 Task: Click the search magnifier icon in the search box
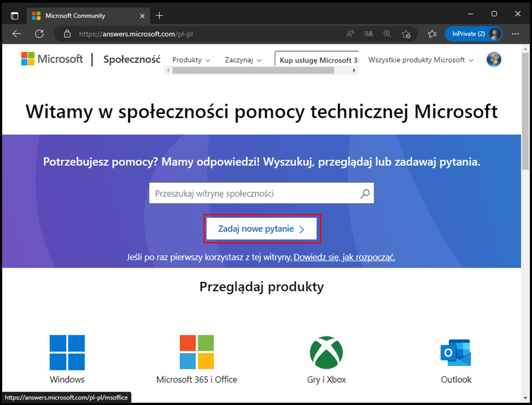click(x=365, y=193)
